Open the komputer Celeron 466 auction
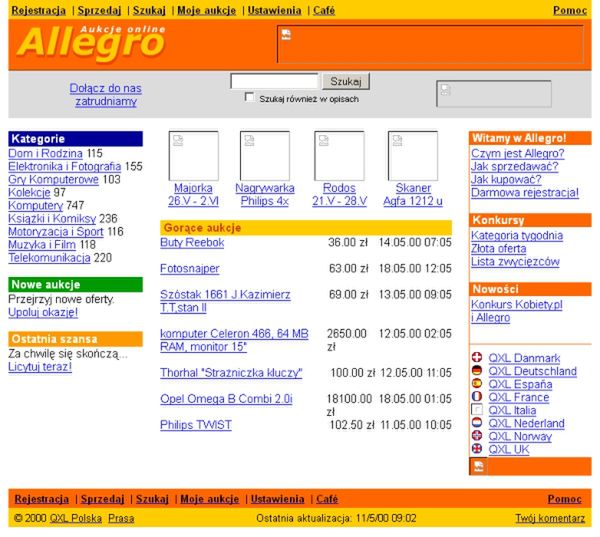Viewport: 600px width, 537px height. point(234,340)
